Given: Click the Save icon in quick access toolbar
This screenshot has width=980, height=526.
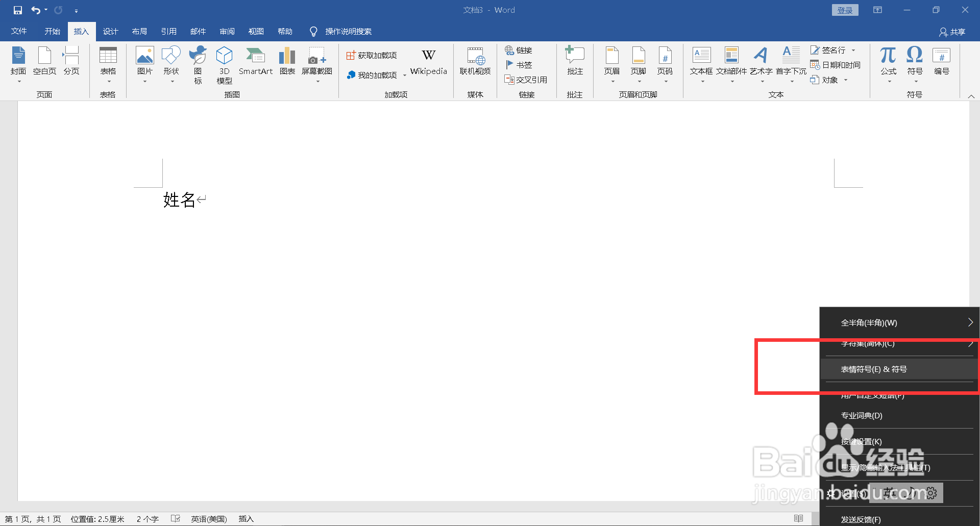Looking at the screenshot, I should coord(18,10).
